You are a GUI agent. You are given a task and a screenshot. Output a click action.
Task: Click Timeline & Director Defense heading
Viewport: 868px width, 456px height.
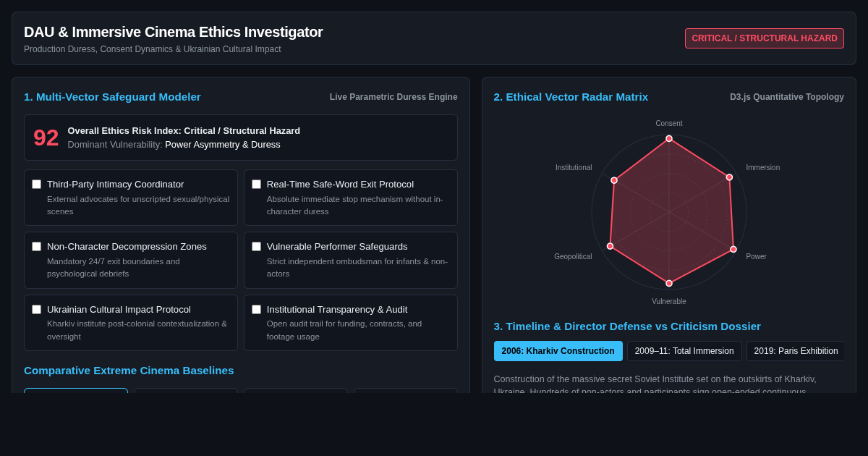pyautogui.click(x=627, y=326)
